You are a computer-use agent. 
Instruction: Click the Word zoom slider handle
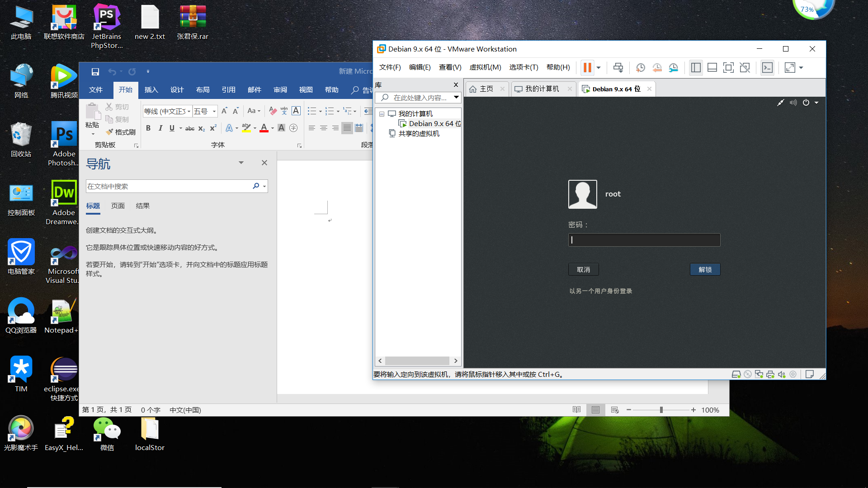[x=661, y=410]
